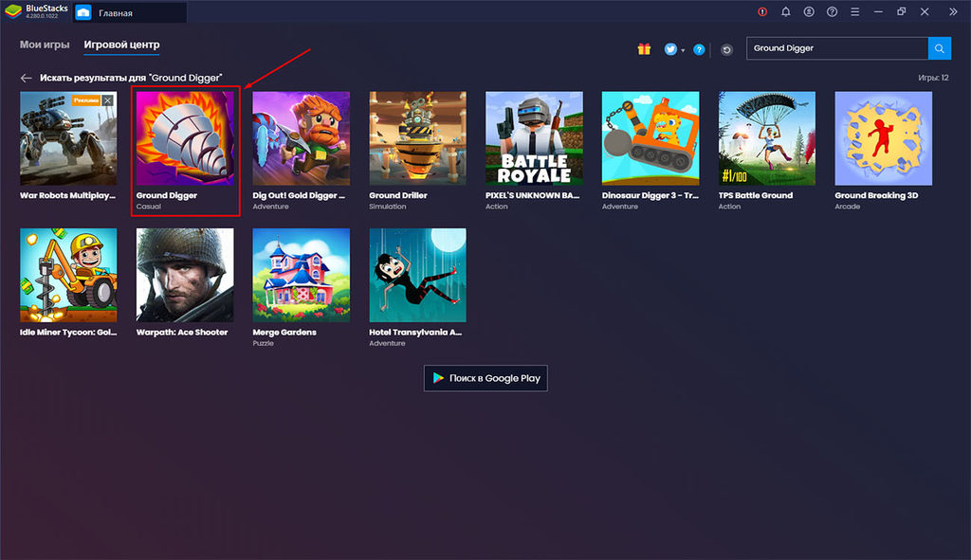Click Поиск в Google Play button
This screenshot has width=971, height=560.
485,378
